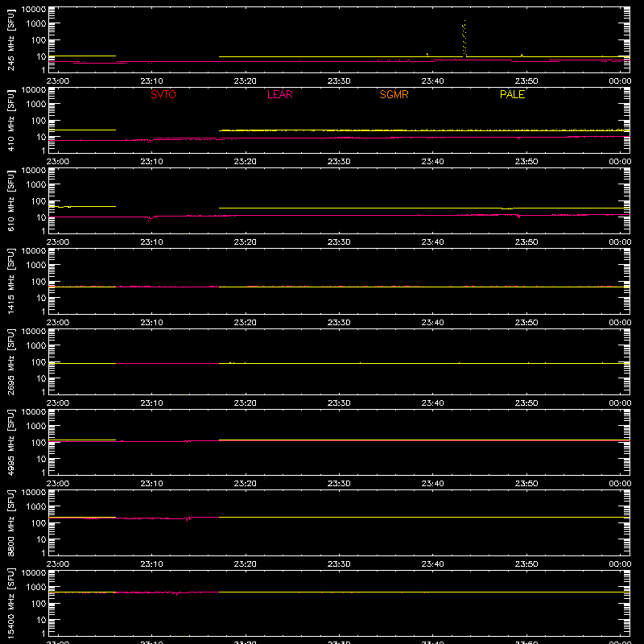
Task: Select the 2695 MHz [SFU] axis label
Action: point(11,361)
